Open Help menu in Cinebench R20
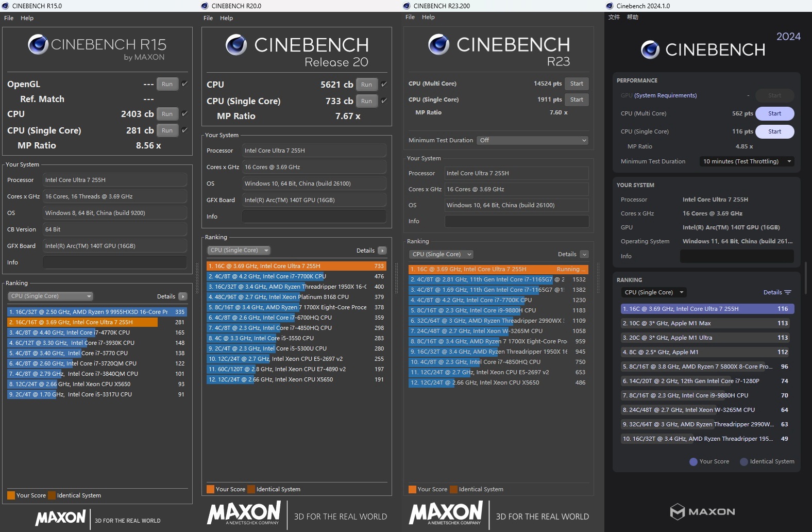The height and width of the screenshot is (532, 812). 227,18
